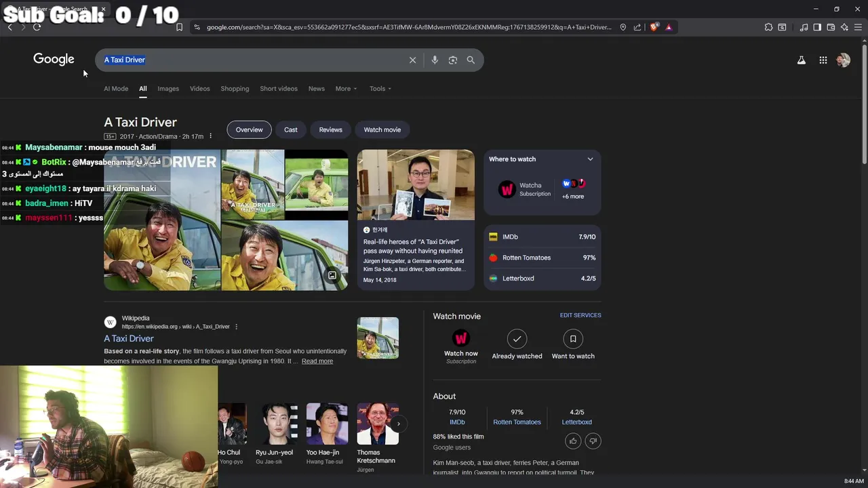Click the location pin icon in address bar
Screen dimensions: 868x488
click(x=623, y=27)
